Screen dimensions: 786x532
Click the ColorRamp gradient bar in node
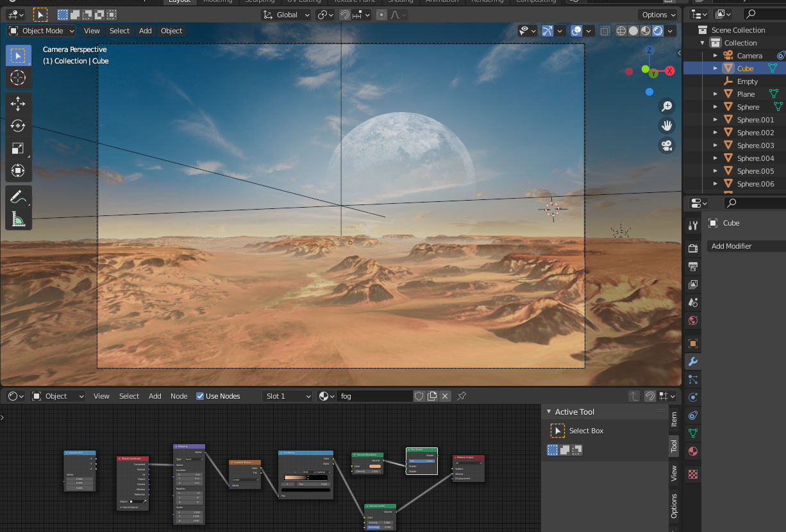coord(306,478)
